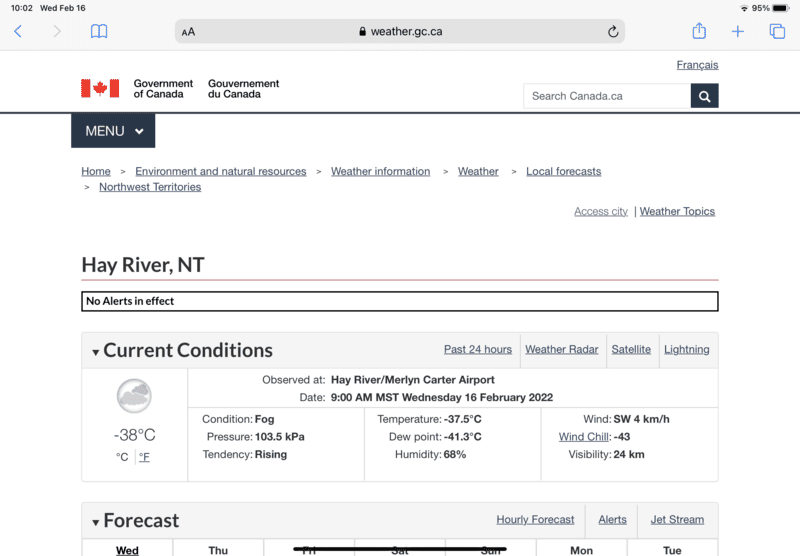This screenshot has height=556, width=800.
Task: Open Weather information breadcrumb
Action: pyautogui.click(x=381, y=171)
